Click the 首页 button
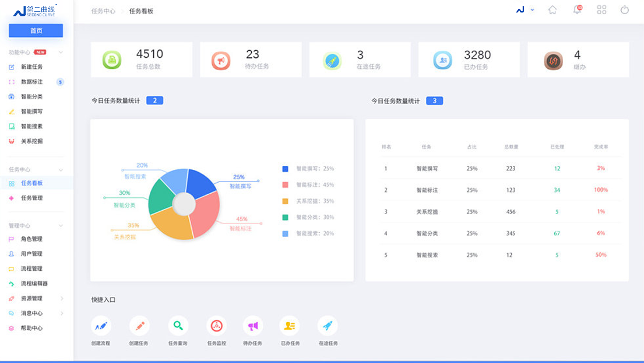Viewport: 644px width, 363px height. coord(36,30)
